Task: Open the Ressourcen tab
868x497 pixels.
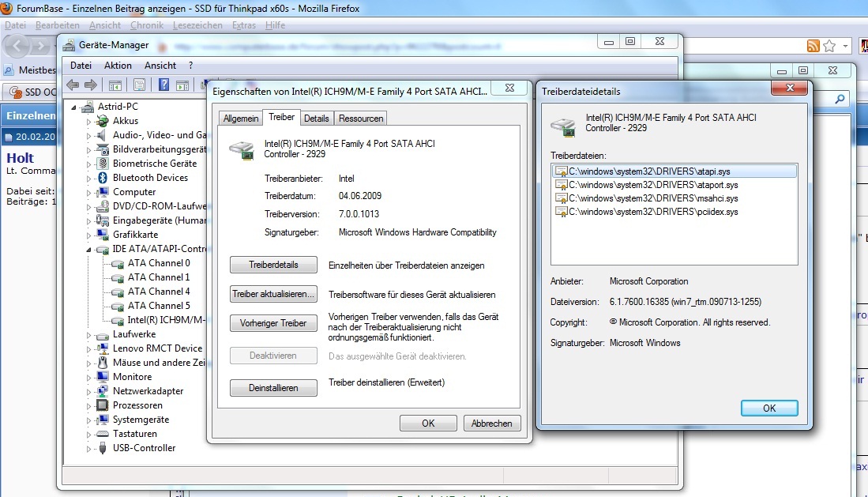Action: tap(361, 119)
